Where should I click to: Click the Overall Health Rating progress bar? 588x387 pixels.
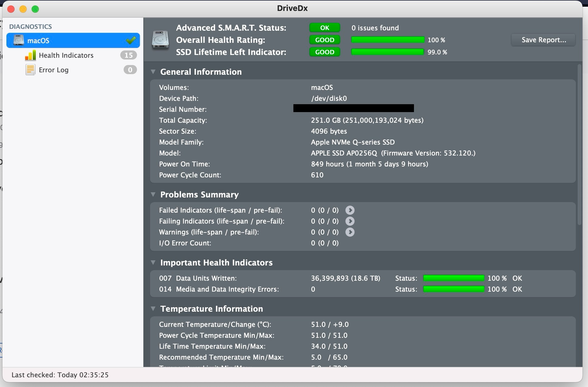coord(388,40)
